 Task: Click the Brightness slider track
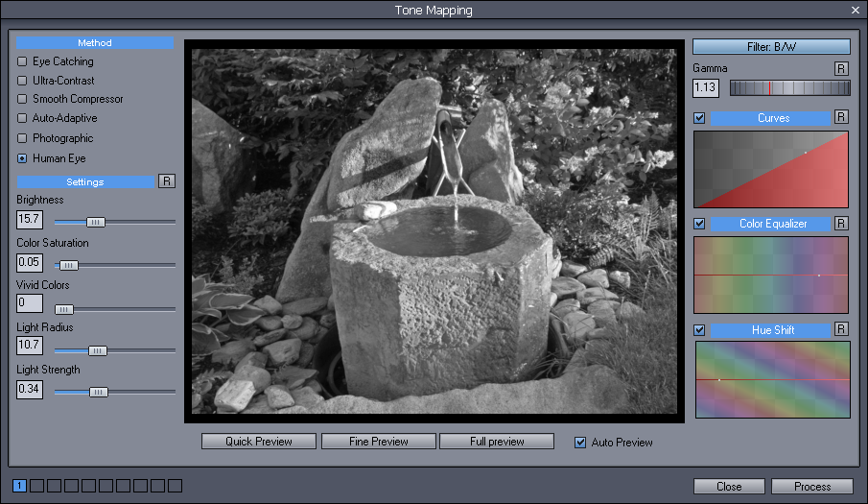(134, 222)
